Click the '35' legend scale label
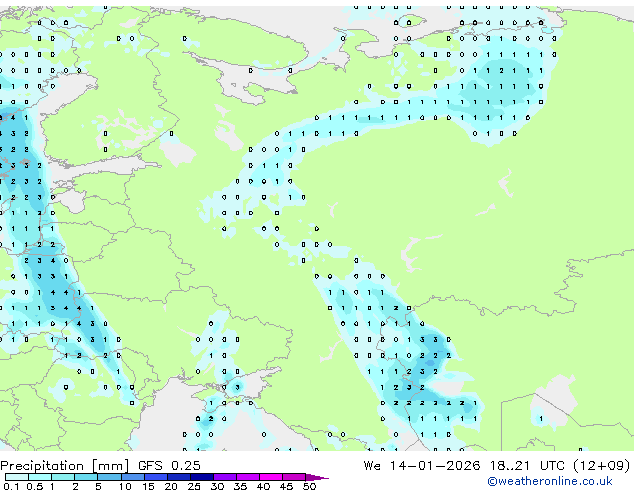This screenshot has width=634, height=490. point(241,486)
